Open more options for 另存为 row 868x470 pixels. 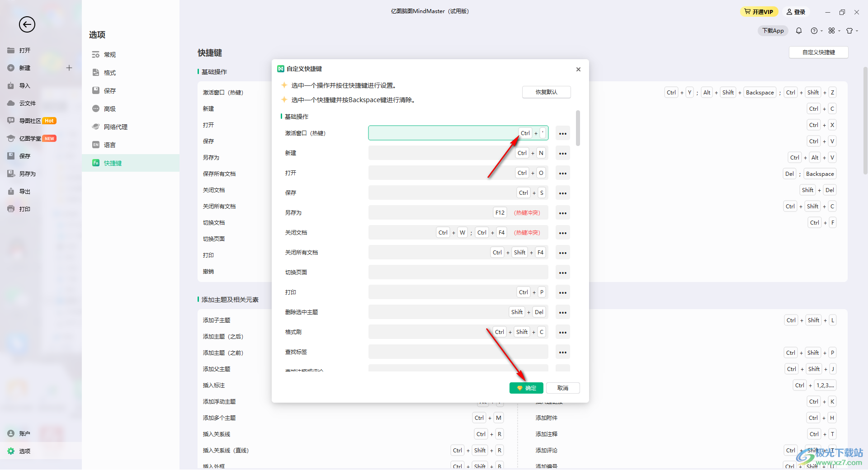[x=562, y=213]
